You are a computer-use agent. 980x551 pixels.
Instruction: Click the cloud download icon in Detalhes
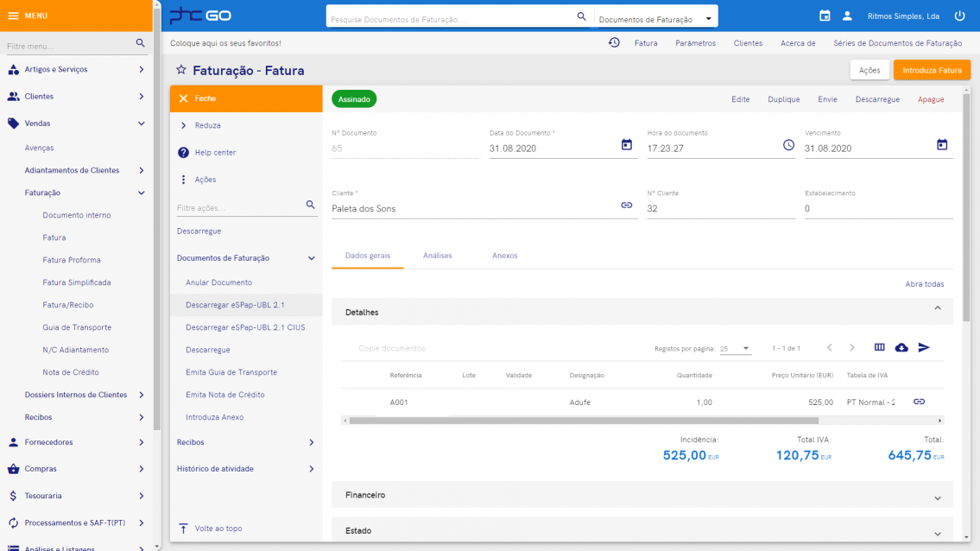[901, 348]
